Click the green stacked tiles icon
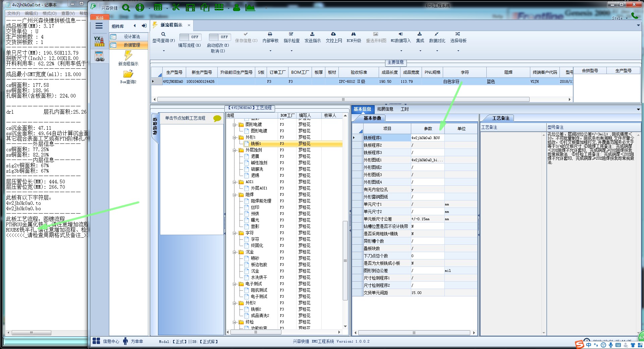 coord(219,7)
